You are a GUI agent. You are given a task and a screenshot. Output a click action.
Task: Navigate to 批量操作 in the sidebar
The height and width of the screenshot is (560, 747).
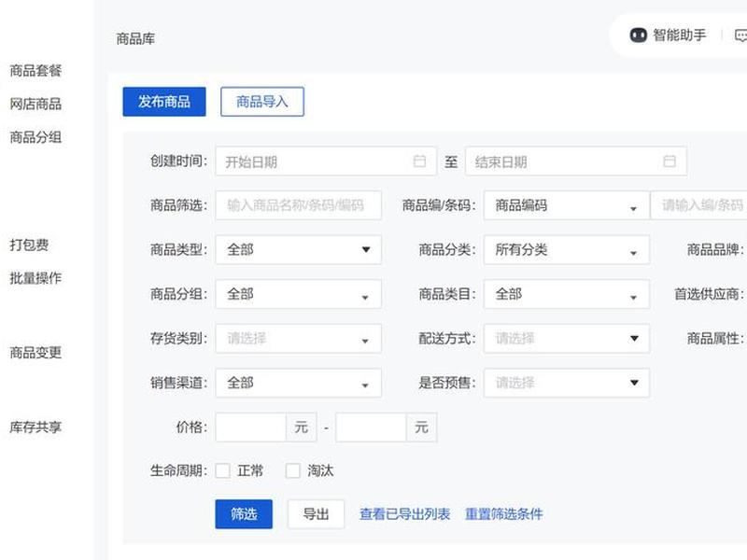(35, 278)
